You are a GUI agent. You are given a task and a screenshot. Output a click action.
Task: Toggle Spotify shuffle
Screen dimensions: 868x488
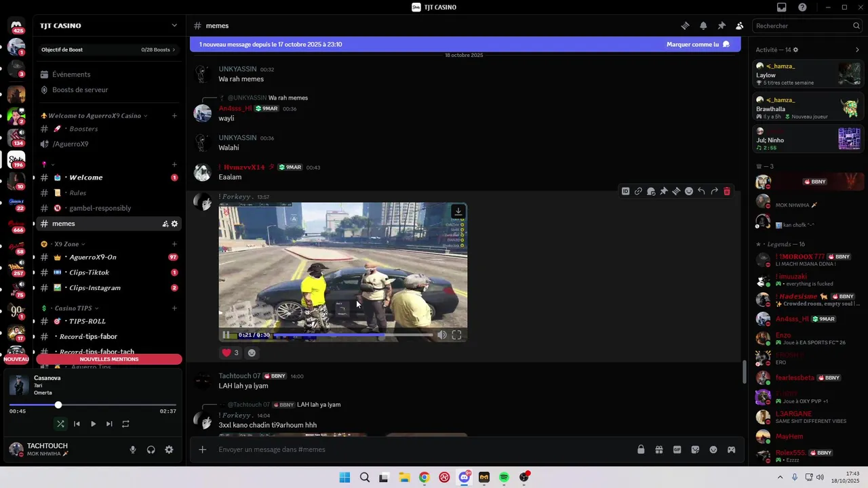coord(60,424)
